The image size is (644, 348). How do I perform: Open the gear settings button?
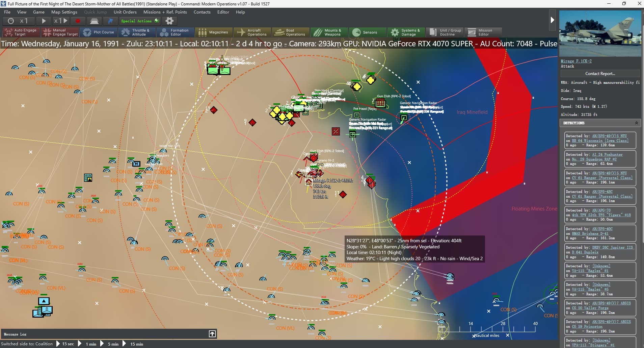(169, 21)
